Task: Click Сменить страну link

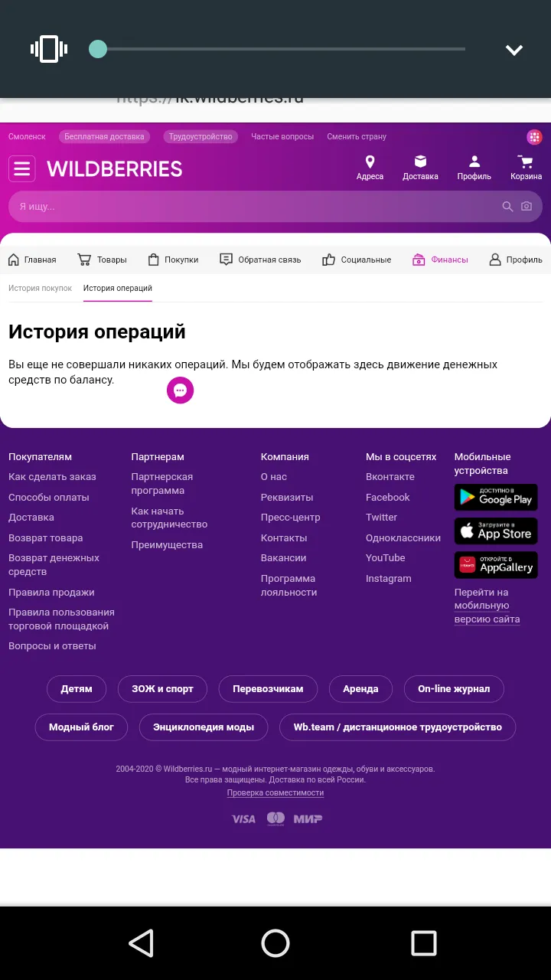Action: tap(357, 137)
